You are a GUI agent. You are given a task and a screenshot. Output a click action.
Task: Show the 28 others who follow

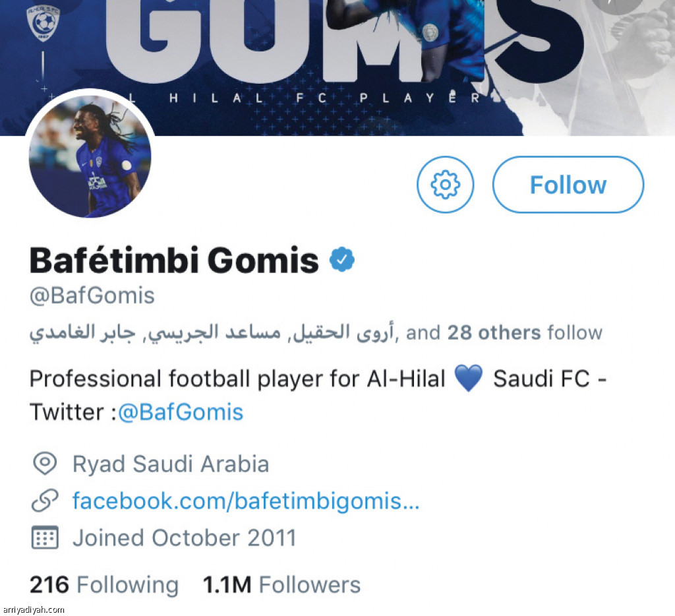click(494, 332)
